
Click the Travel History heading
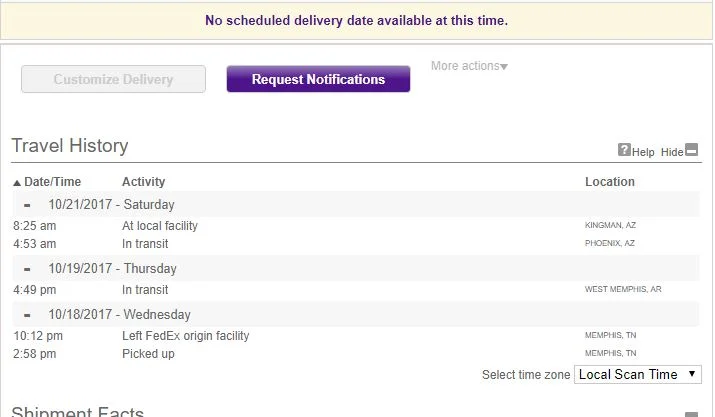pyautogui.click(x=70, y=146)
